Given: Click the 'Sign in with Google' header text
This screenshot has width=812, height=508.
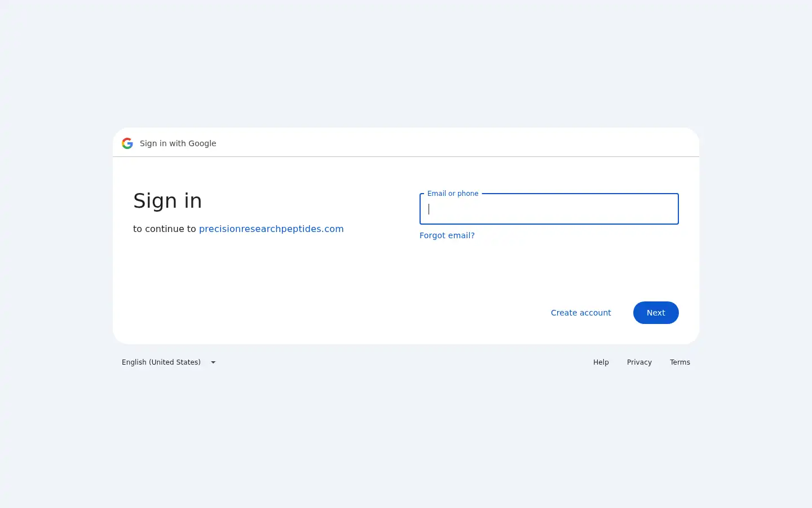Looking at the screenshot, I should point(178,143).
